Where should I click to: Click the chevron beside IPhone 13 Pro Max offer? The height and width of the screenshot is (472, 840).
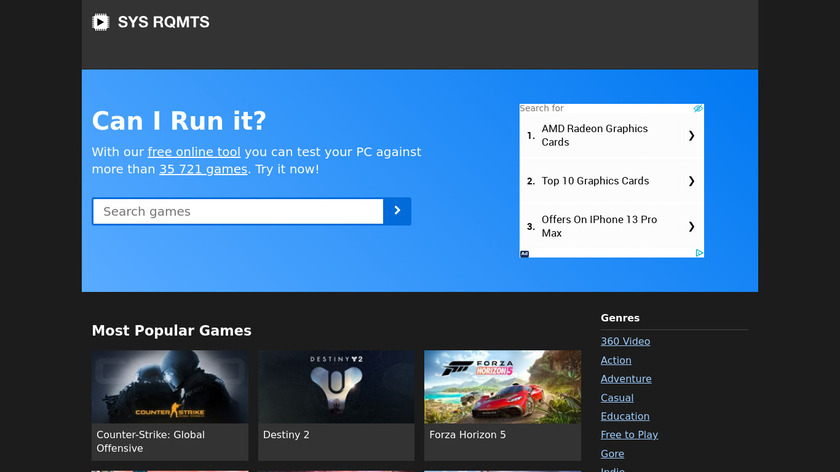pos(691,227)
